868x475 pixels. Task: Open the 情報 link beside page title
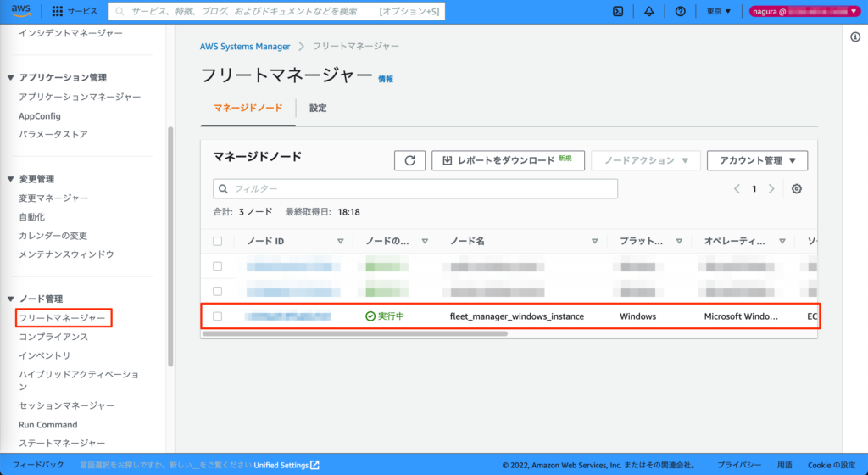coord(386,79)
